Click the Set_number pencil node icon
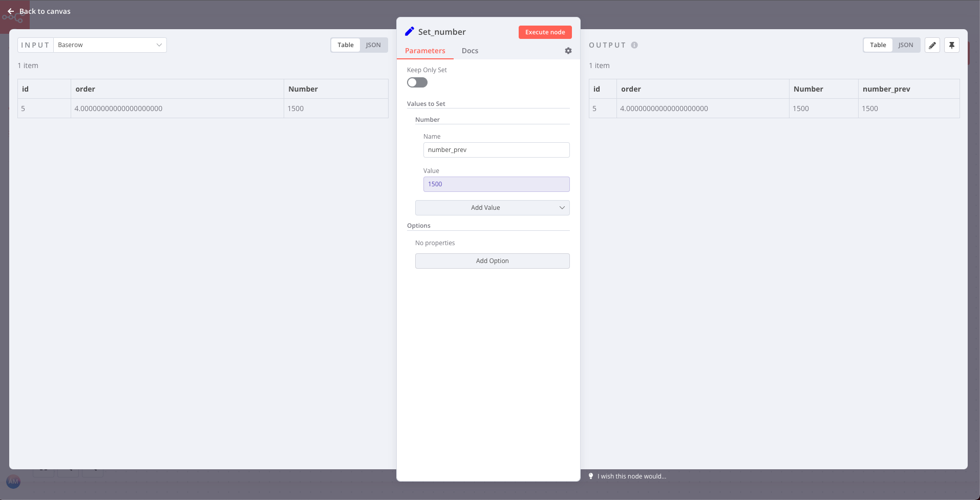This screenshot has height=500, width=980. (x=410, y=32)
